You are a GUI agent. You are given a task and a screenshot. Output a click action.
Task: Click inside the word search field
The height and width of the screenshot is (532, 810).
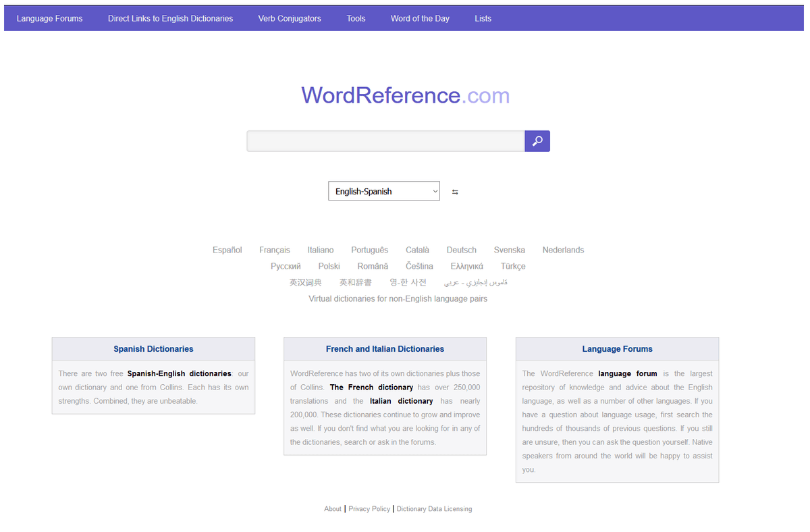pyautogui.click(x=385, y=141)
